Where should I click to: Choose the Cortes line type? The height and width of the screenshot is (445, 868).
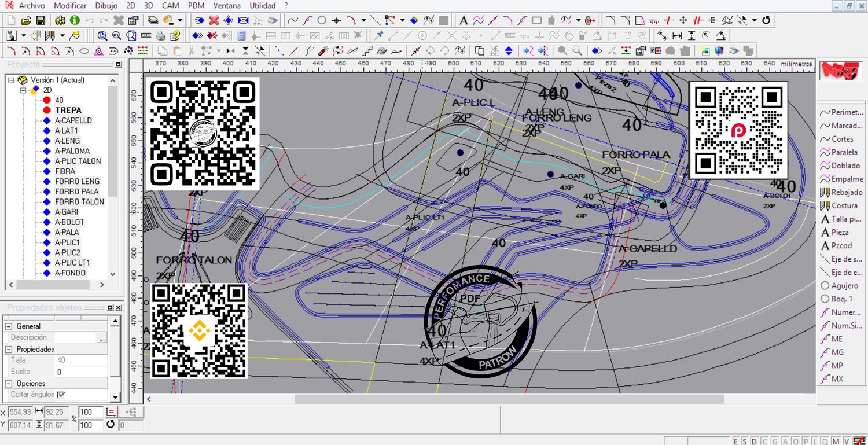837,139
